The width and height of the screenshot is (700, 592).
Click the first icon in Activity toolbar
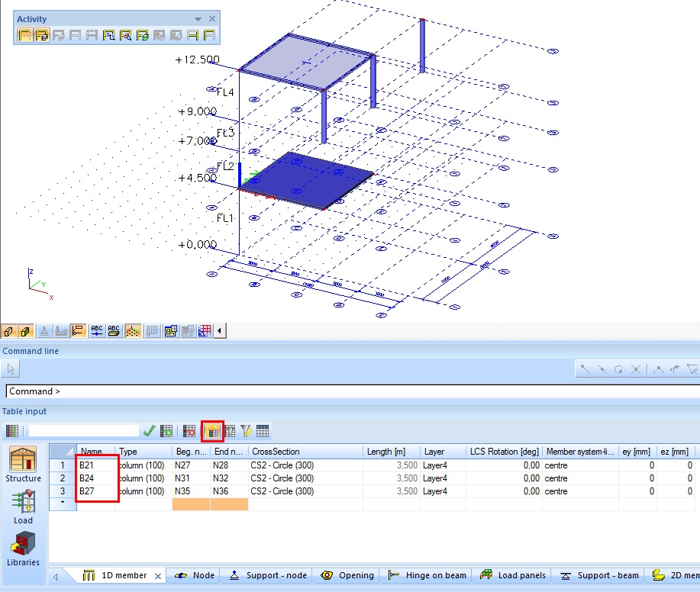coord(24,34)
